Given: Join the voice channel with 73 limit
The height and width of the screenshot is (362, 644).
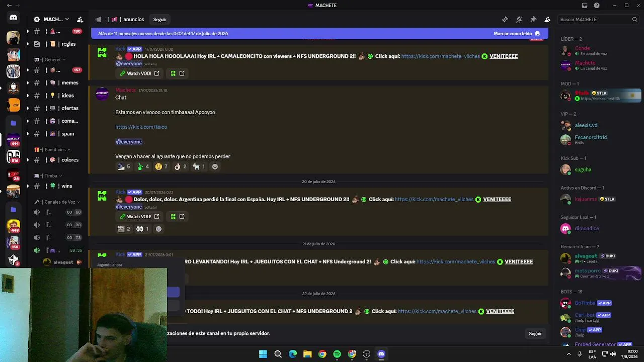Looking at the screenshot, I should tap(57, 238).
